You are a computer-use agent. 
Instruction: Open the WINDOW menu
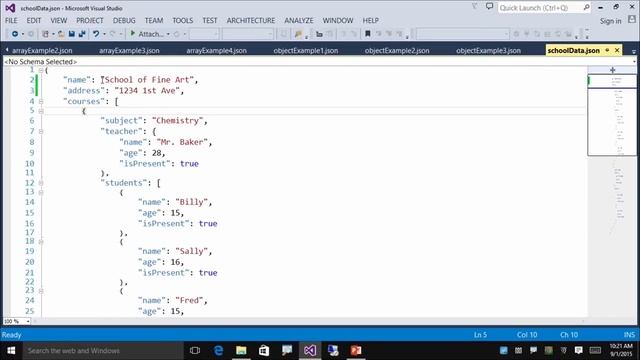pyautogui.click(x=338, y=20)
